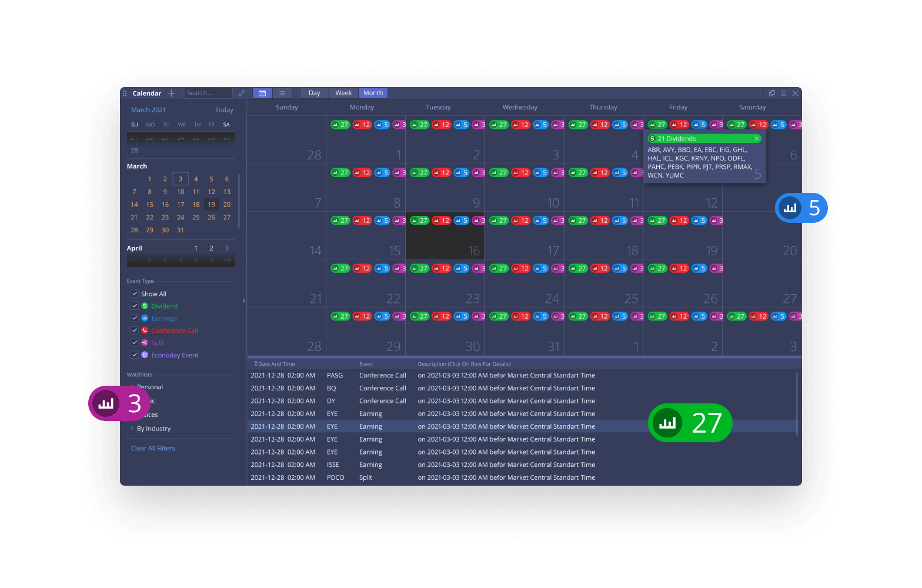The width and height of the screenshot is (922, 588).
Task: Collapse the left sidebar with arrow
Action: point(244,300)
